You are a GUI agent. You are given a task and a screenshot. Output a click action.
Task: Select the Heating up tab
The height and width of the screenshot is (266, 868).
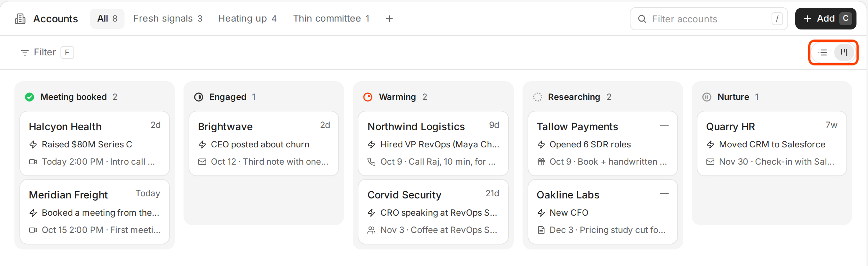tap(247, 19)
